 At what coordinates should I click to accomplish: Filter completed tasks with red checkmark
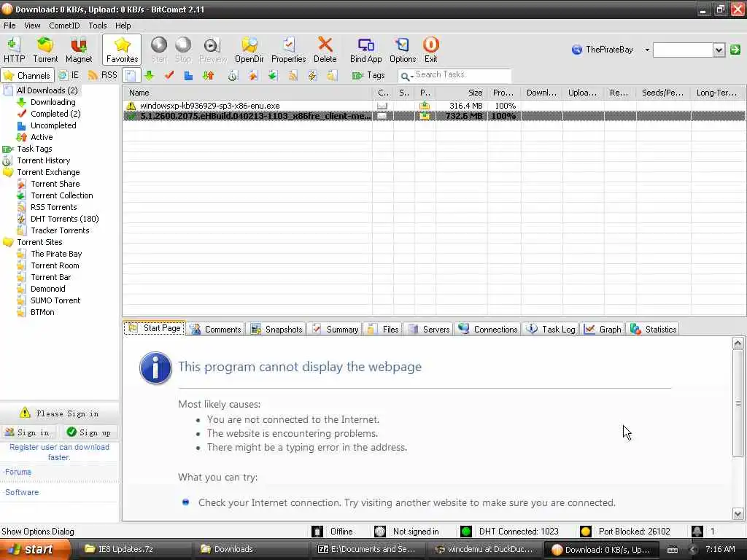click(169, 75)
